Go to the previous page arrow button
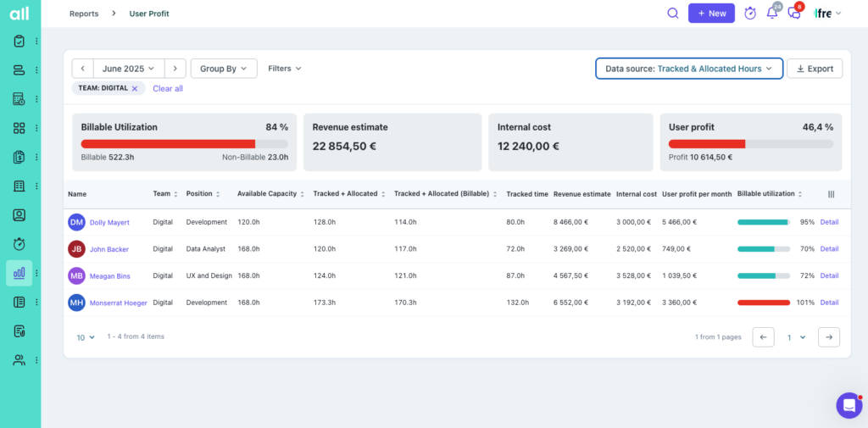868x428 pixels. [x=764, y=337]
